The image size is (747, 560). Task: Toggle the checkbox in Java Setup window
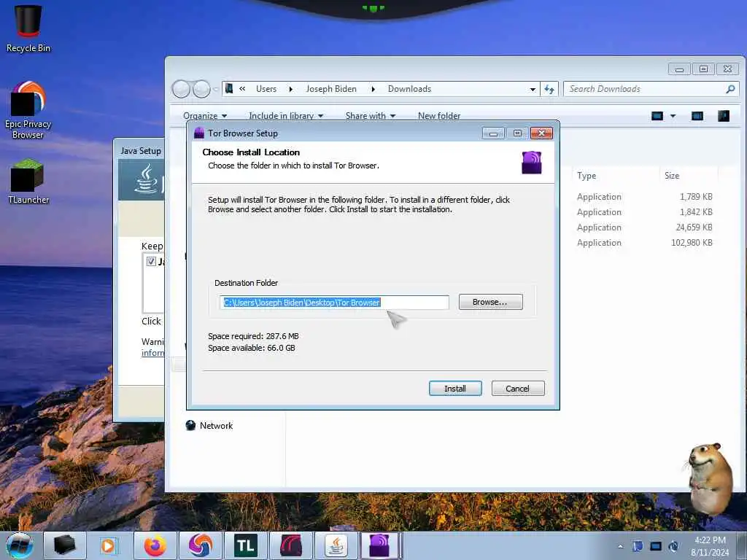coord(151,262)
